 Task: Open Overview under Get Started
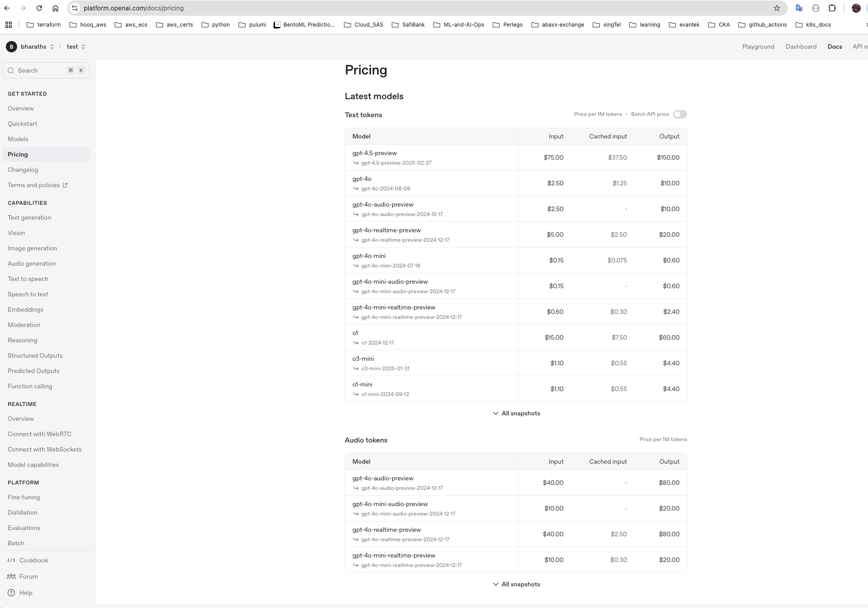coord(21,108)
